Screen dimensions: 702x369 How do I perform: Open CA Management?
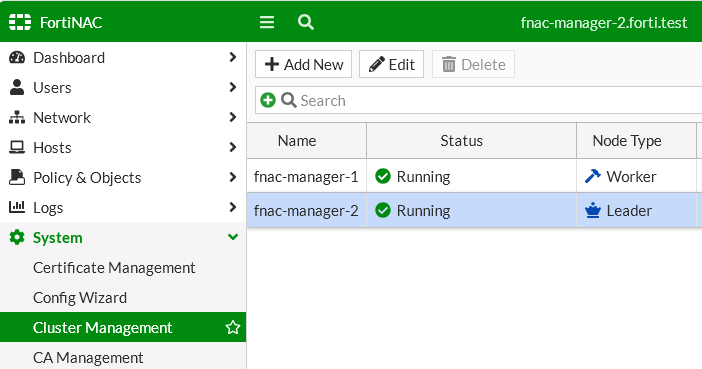(x=123, y=357)
